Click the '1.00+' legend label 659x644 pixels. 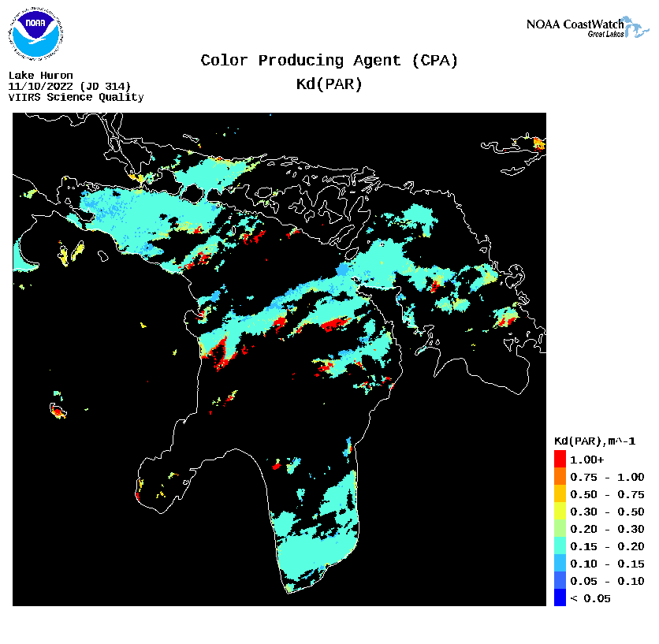586,460
